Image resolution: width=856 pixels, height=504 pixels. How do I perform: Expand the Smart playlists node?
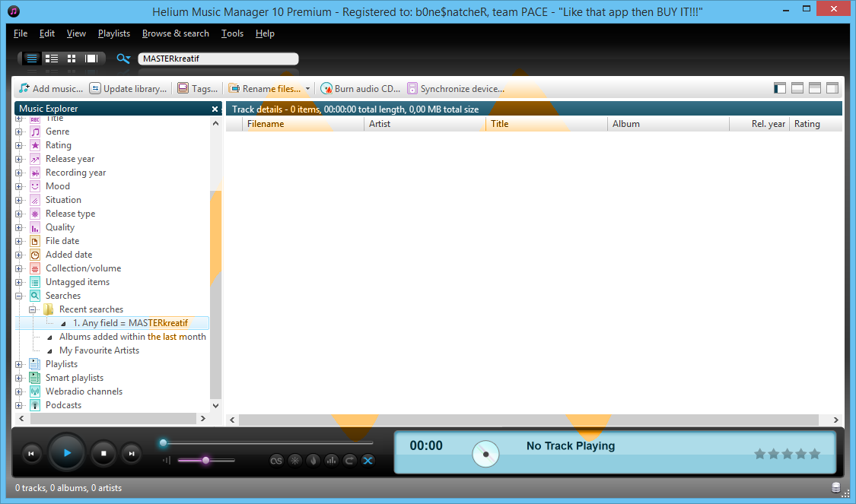pos(18,378)
